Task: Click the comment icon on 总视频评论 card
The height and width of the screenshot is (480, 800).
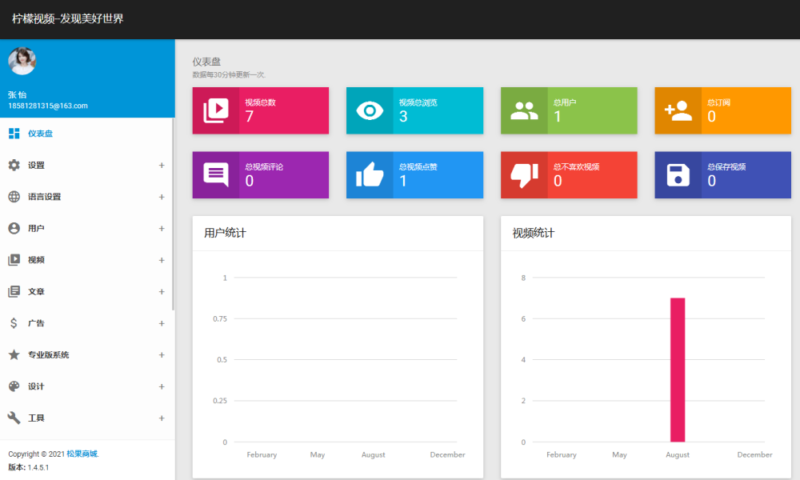Action: (x=216, y=175)
